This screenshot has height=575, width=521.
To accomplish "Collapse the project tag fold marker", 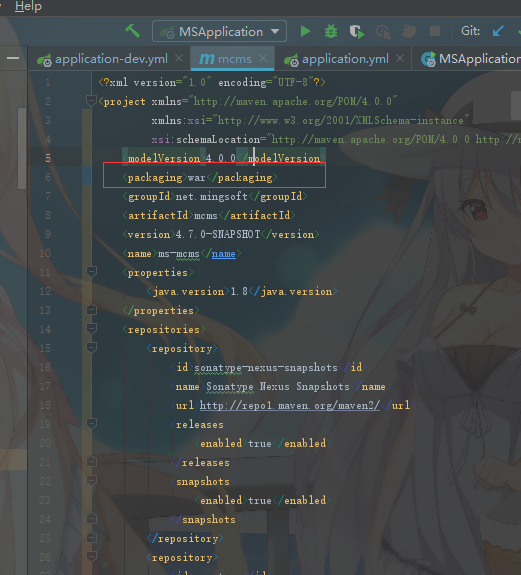I will pos(91,100).
